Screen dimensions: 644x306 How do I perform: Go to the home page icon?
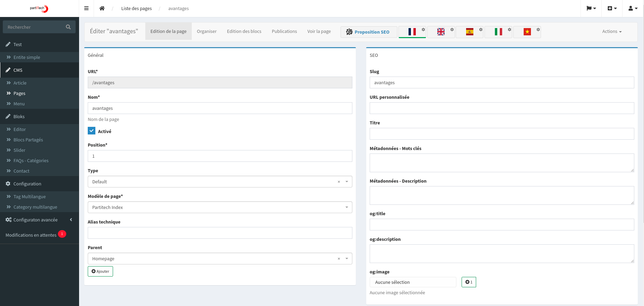(x=102, y=8)
